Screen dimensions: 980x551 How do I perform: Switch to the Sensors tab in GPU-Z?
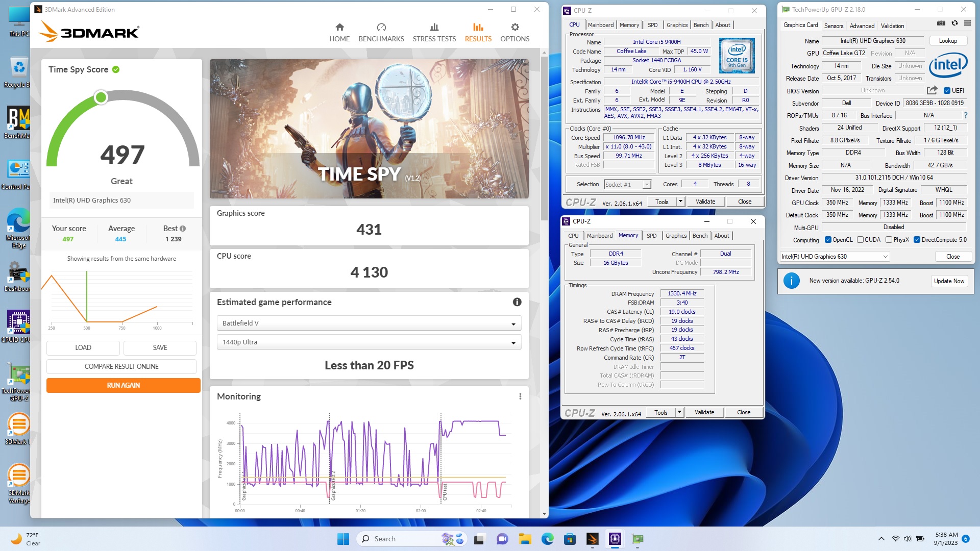click(x=834, y=26)
